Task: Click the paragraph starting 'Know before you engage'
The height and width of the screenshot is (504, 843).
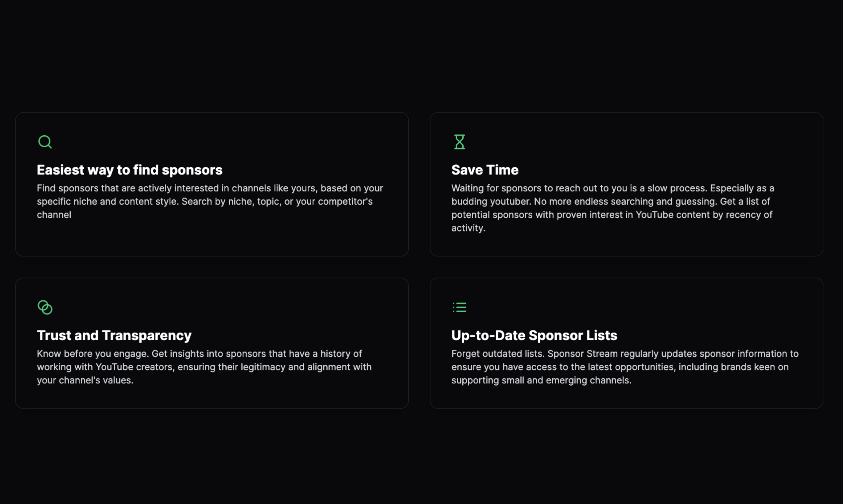Action: tap(204, 367)
